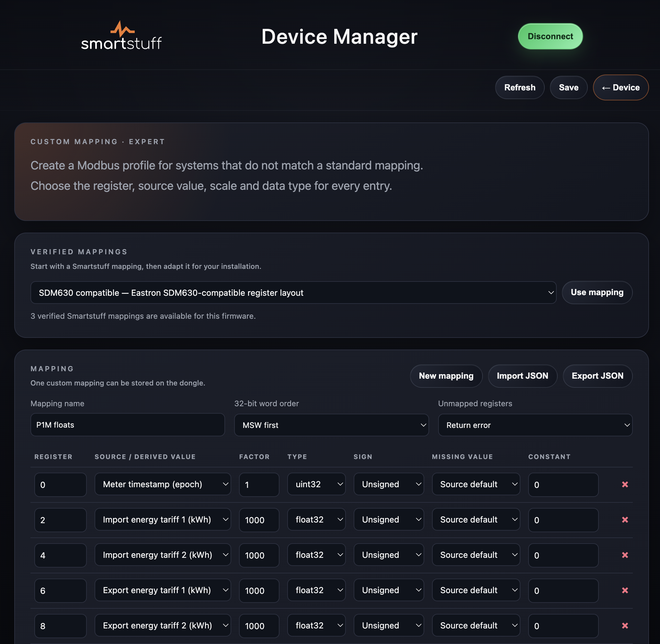Image resolution: width=660 pixels, height=644 pixels.
Task: Click the register field containing 2
Action: point(60,520)
